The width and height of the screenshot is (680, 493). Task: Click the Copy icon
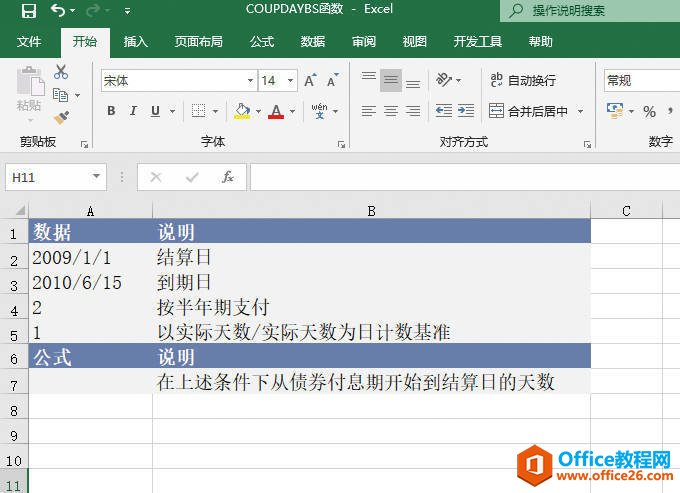60,95
